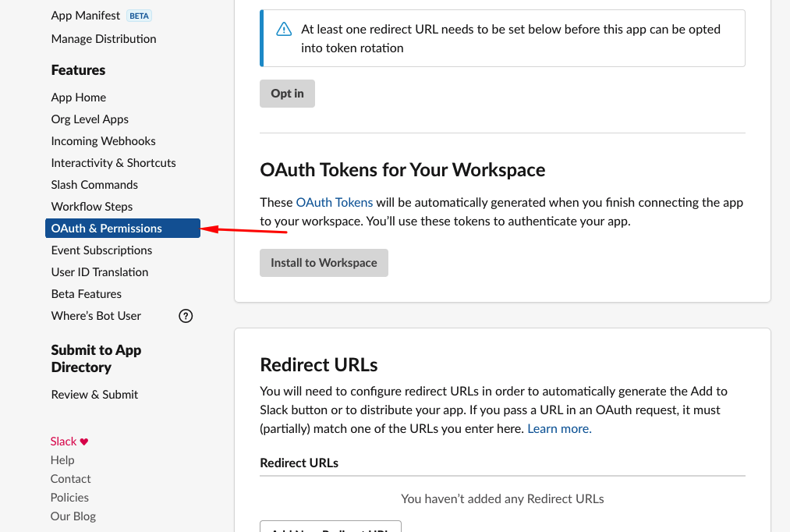
Task: Open the OAuth Tokens link
Action: 335,201
